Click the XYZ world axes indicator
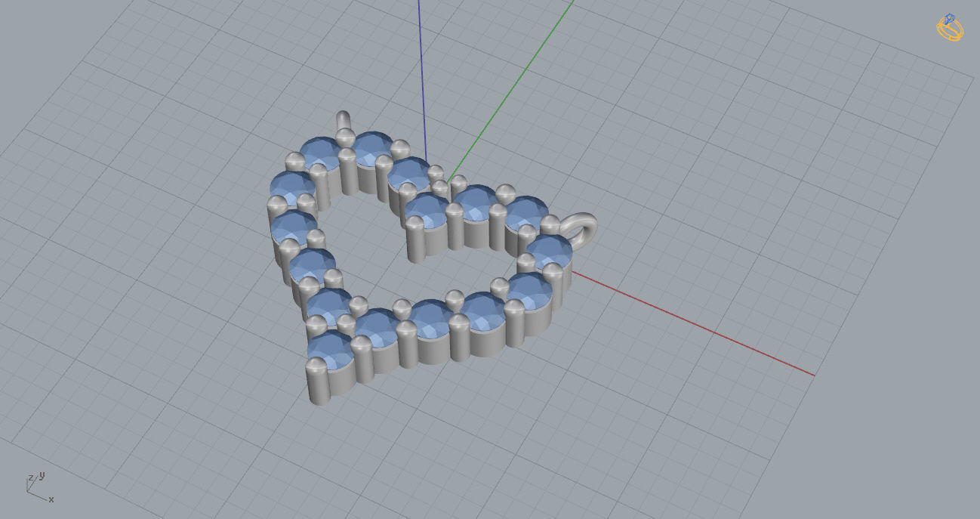Screen dimensions: 980x519 39,487
